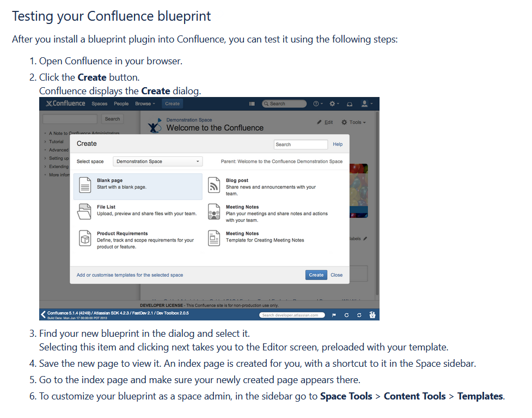Focus the Create dialog Search field
Screen dimensions: 532x418
[x=301, y=144]
